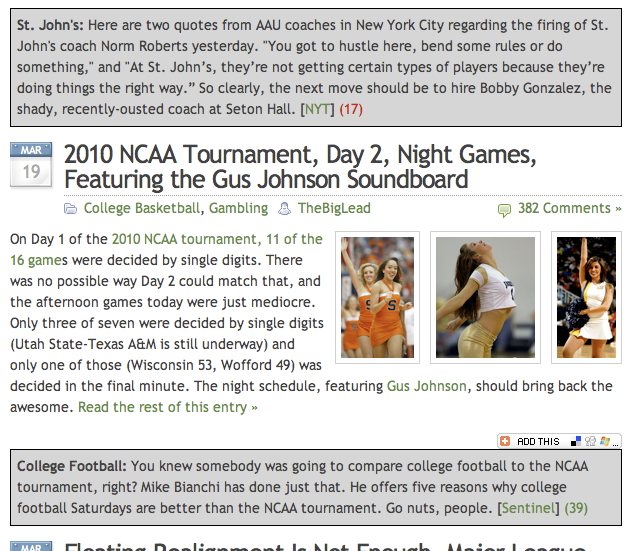The width and height of the screenshot is (634, 551).
Task: Click the folder category icon
Action: (x=70, y=209)
